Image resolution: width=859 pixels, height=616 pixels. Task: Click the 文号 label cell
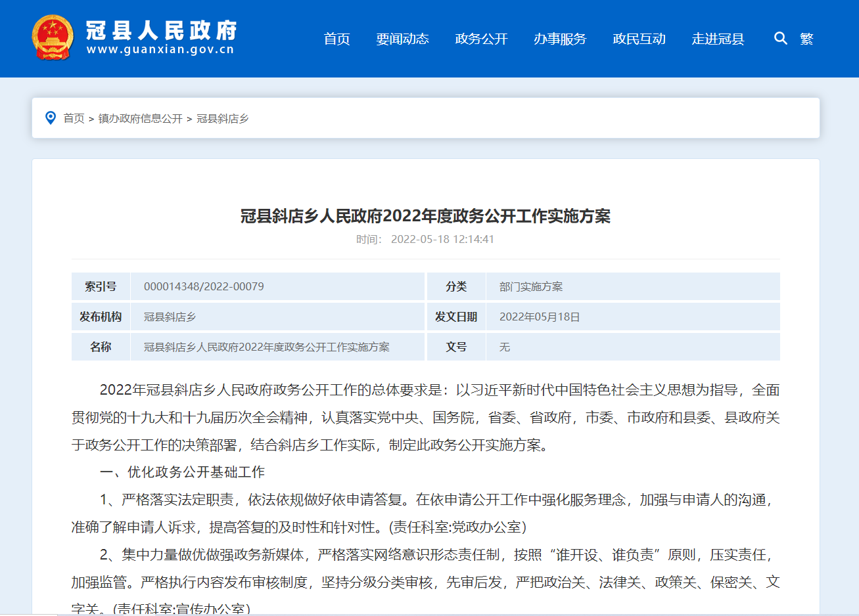456,347
